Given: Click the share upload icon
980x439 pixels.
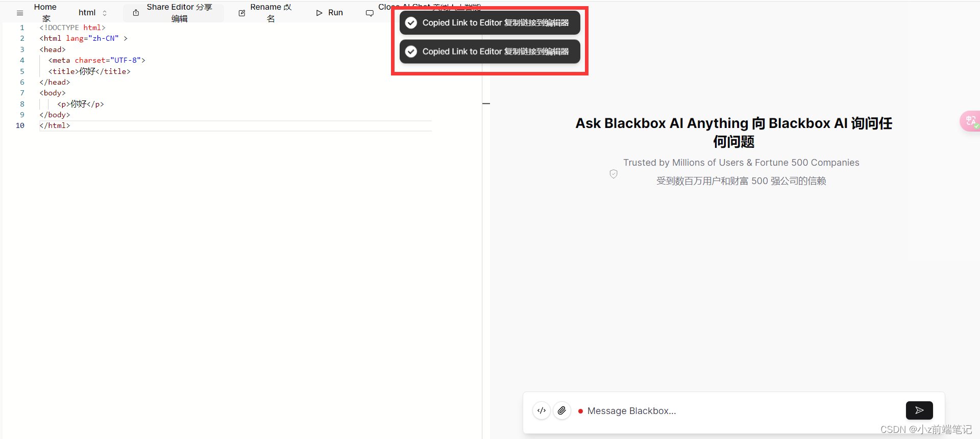Looking at the screenshot, I should click(136, 13).
